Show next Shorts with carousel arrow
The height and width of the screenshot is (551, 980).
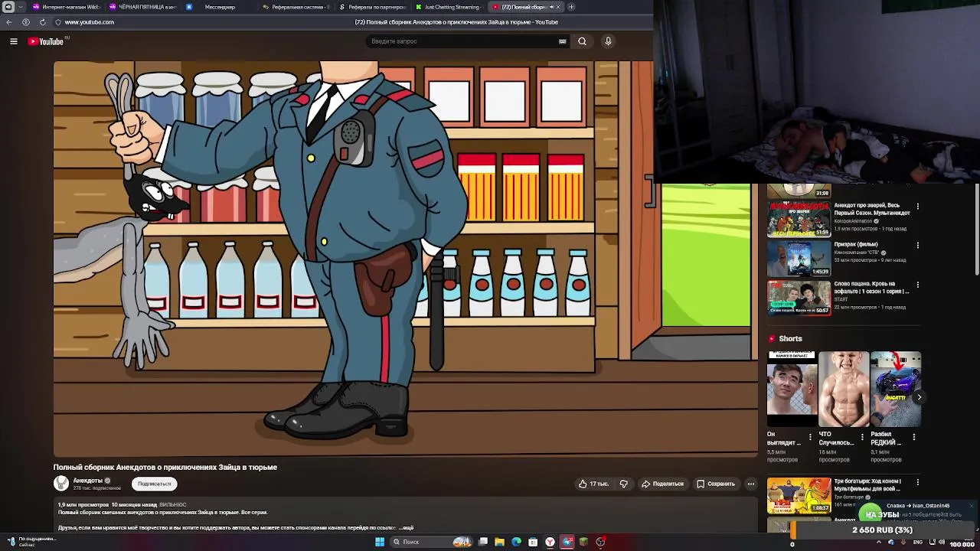click(x=919, y=397)
